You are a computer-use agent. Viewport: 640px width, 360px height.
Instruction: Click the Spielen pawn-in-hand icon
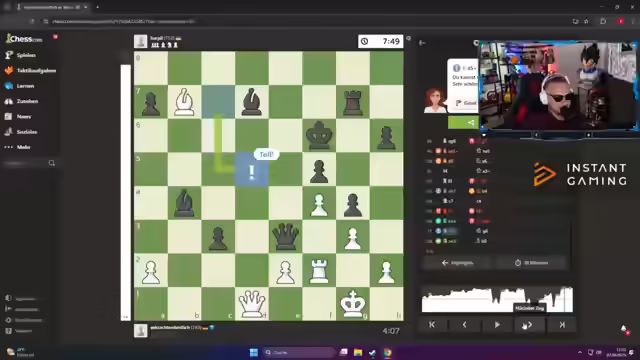9,55
